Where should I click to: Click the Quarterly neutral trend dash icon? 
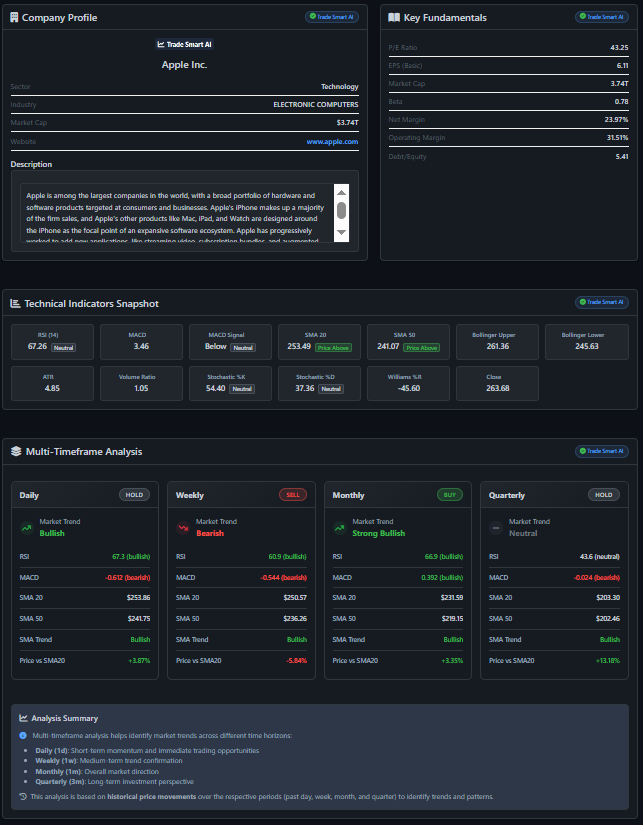pyautogui.click(x=496, y=528)
